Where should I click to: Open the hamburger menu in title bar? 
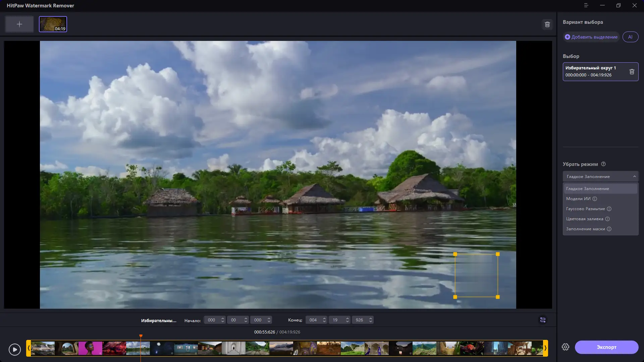pos(586,5)
